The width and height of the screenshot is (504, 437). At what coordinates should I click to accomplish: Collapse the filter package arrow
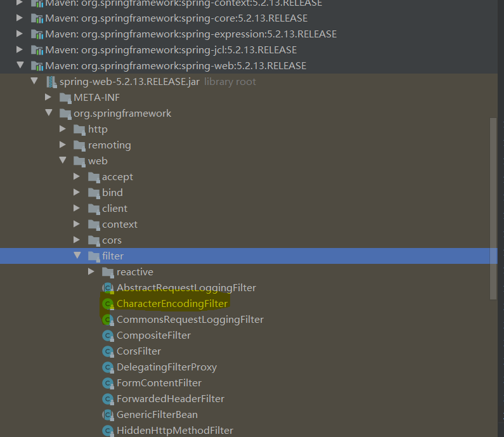coord(77,256)
